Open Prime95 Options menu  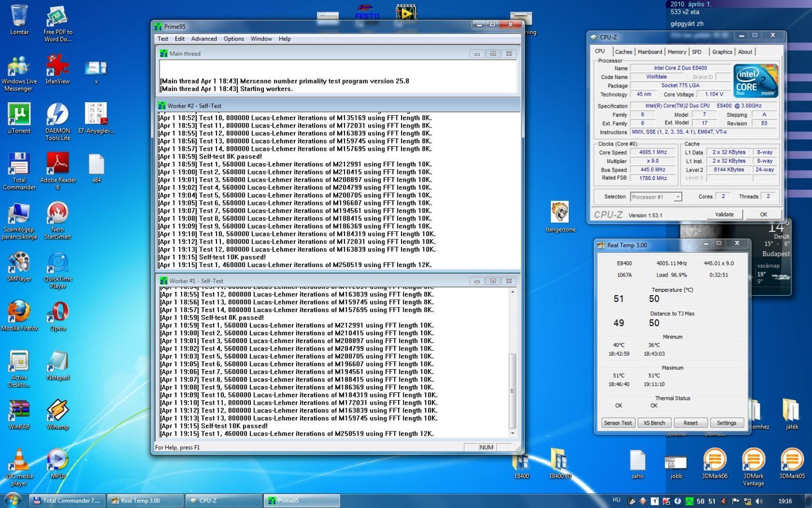233,39
